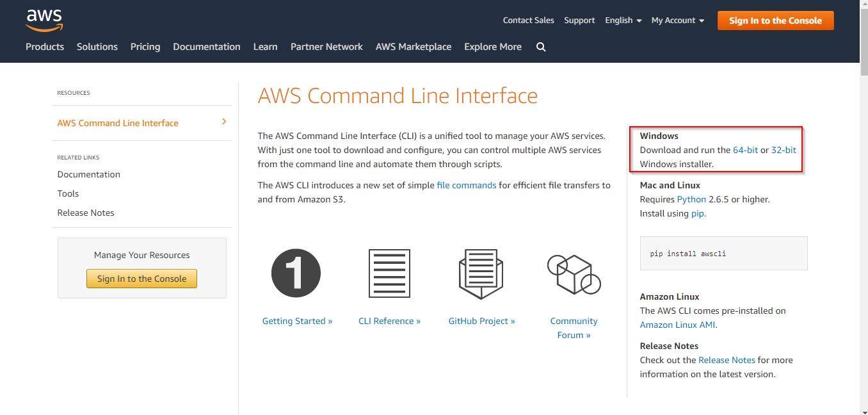Click the Getting Started number one icon

coord(296,273)
